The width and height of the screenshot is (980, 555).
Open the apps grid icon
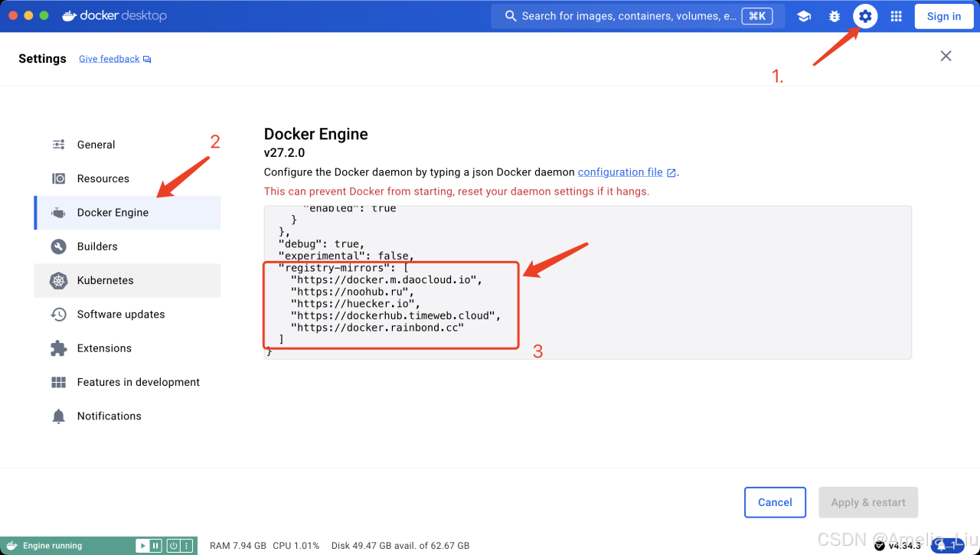click(896, 16)
